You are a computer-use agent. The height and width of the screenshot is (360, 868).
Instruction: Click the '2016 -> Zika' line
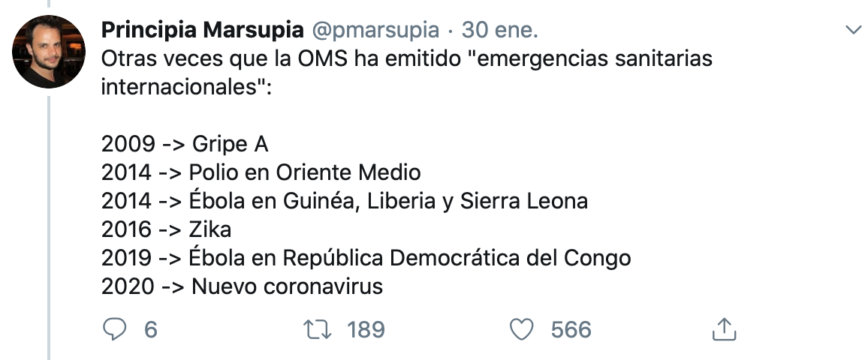[167, 229]
